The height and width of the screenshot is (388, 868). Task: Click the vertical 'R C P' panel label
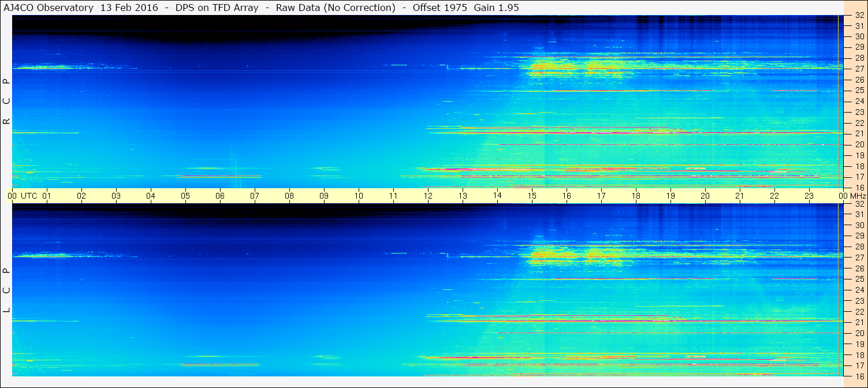click(7, 102)
